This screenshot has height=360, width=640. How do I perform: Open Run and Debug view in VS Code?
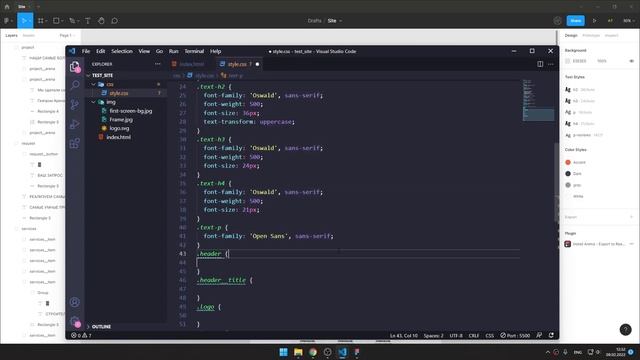75,124
